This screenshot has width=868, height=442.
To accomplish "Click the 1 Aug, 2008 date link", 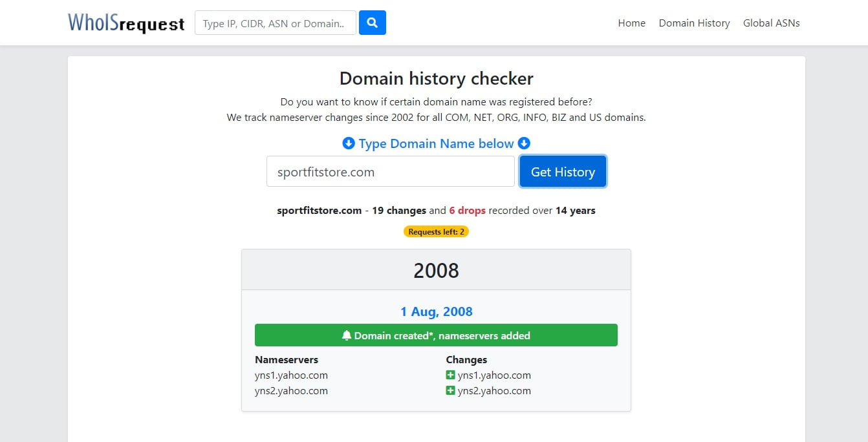I will [436, 311].
